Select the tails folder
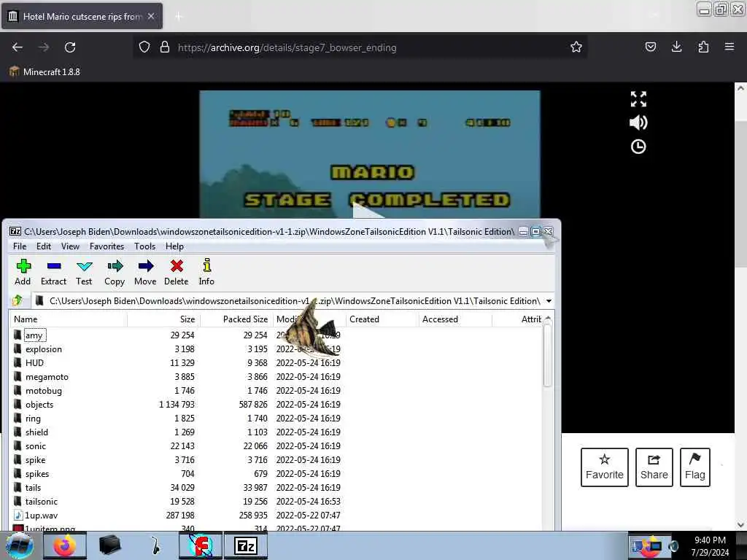747x560 pixels. tap(33, 487)
